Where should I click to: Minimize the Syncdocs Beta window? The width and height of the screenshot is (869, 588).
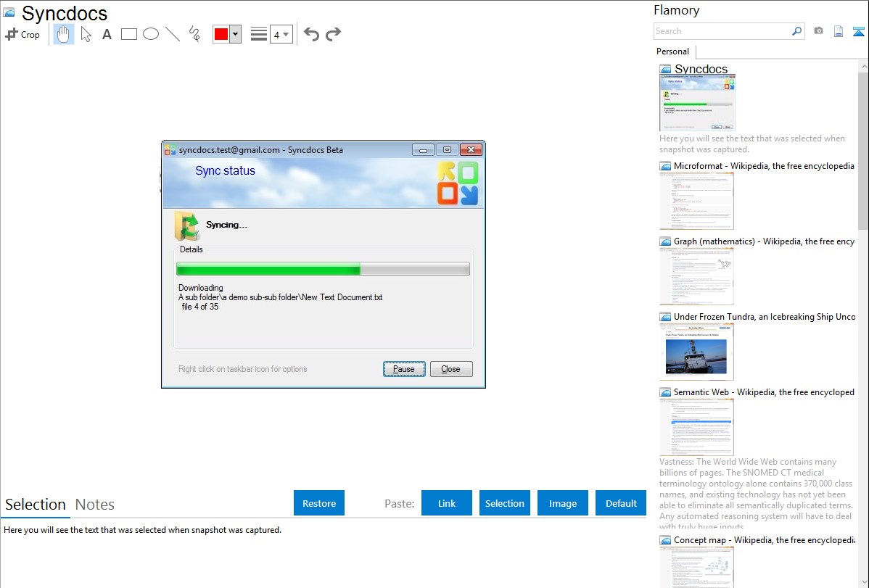point(424,149)
